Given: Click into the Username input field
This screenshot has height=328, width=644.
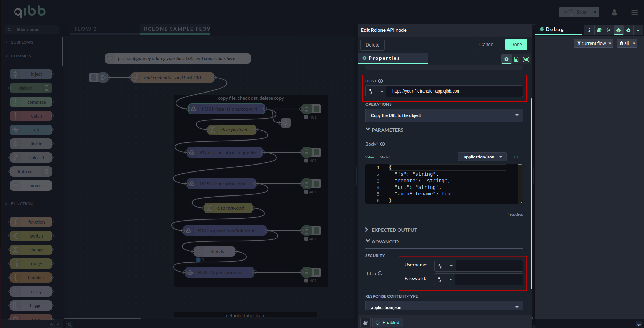Looking at the screenshot, I should click(x=489, y=266).
